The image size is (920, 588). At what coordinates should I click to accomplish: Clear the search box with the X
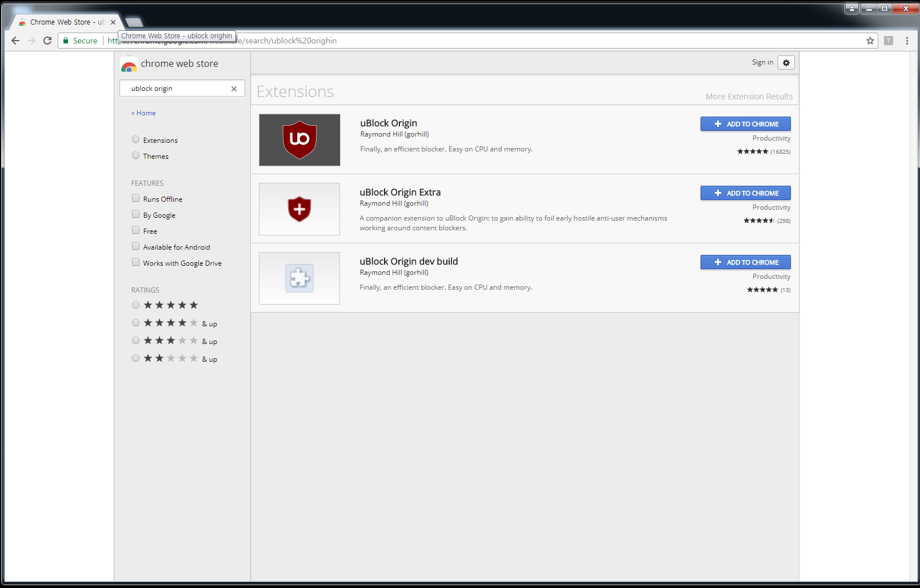(x=234, y=89)
